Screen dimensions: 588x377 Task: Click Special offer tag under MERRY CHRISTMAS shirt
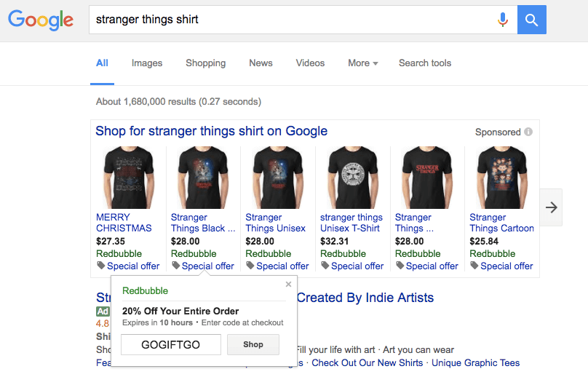128,266
